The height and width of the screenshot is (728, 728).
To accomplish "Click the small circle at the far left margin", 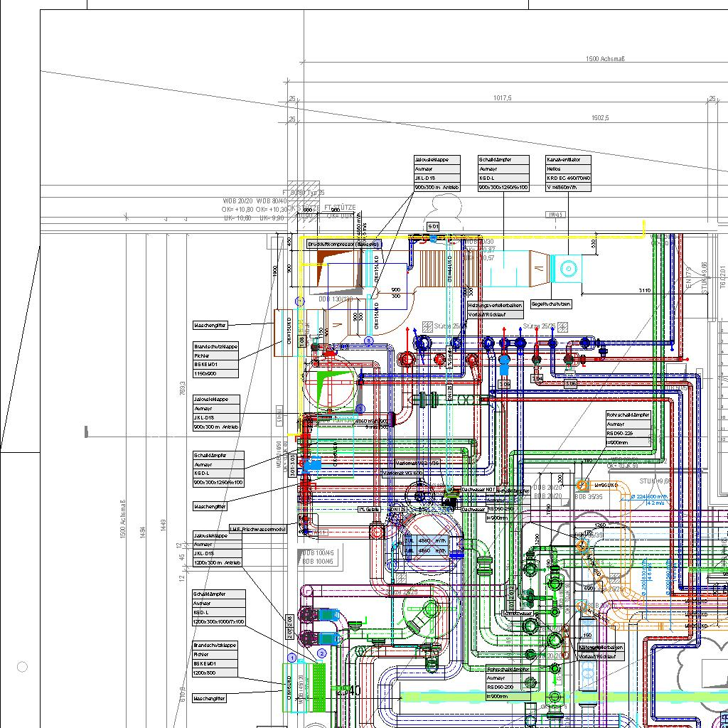I will 22,667.
